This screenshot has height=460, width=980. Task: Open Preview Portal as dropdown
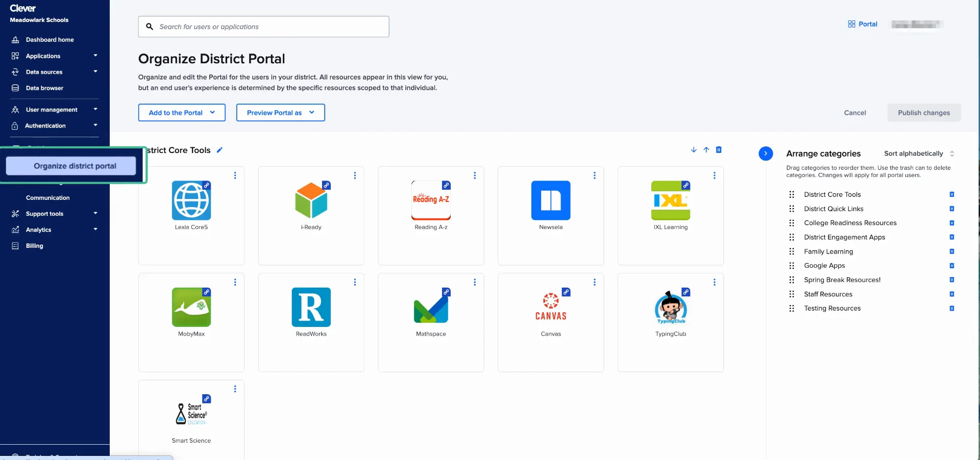tap(280, 113)
